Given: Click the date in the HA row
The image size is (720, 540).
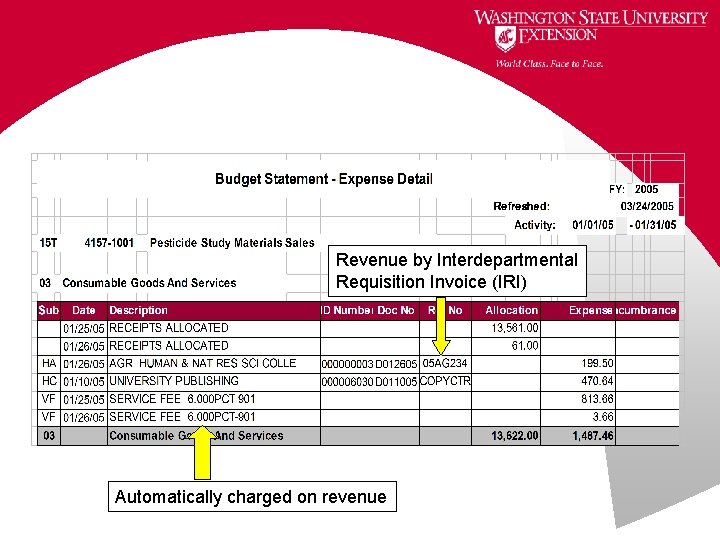Looking at the screenshot, I should click(x=84, y=364).
